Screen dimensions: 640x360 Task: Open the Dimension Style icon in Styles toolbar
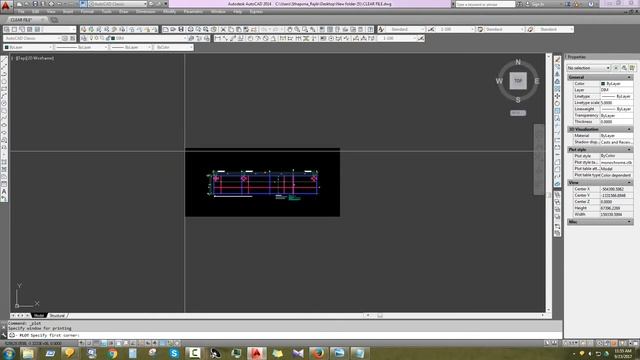coord(431,29)
